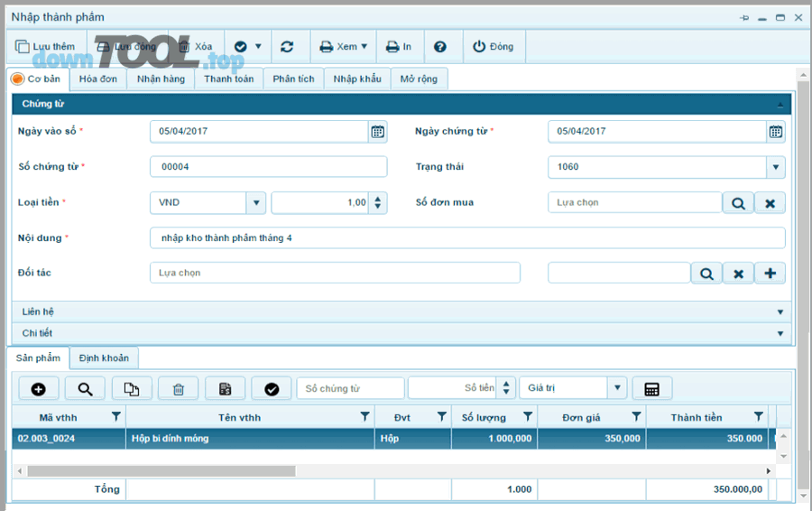Click the help question mark icon
Image resolution: width=812 pixels, height=511 pixels.
coord(440,47)
